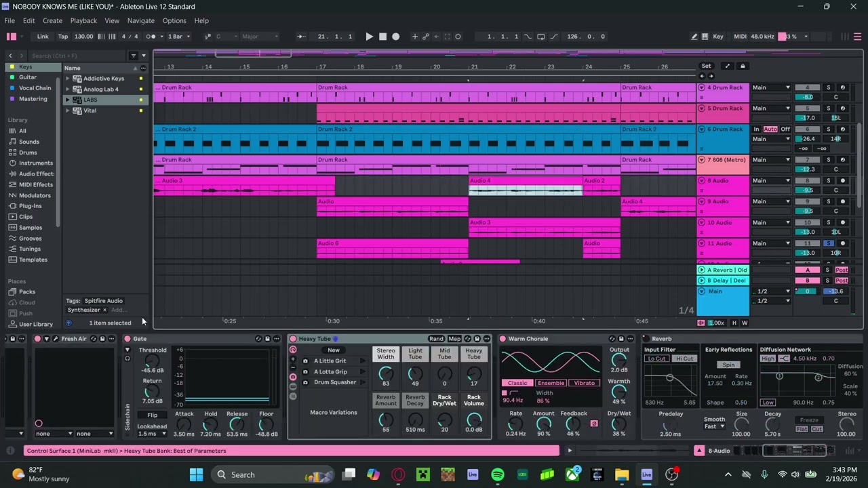Viewport: 868px width, 488px height.
Task: Click the Set locator button
Action: [706, 66]
